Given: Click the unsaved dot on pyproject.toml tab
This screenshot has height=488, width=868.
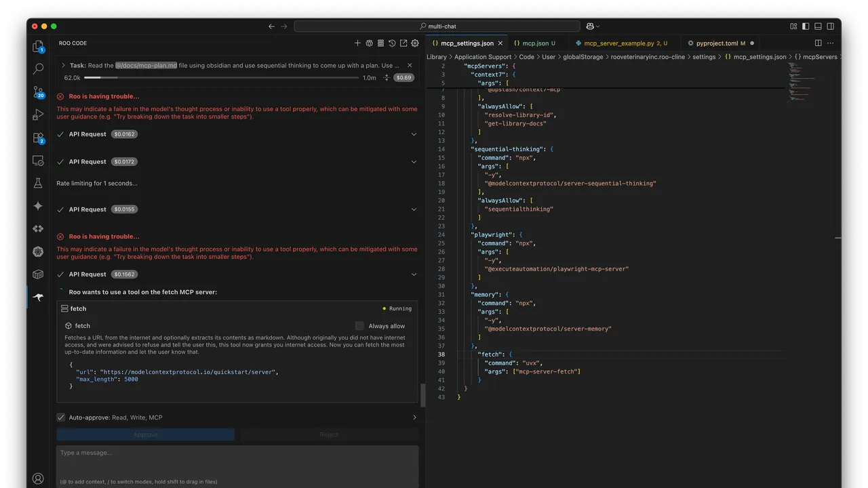Looking at the screenshot, I should pos(752,43).
